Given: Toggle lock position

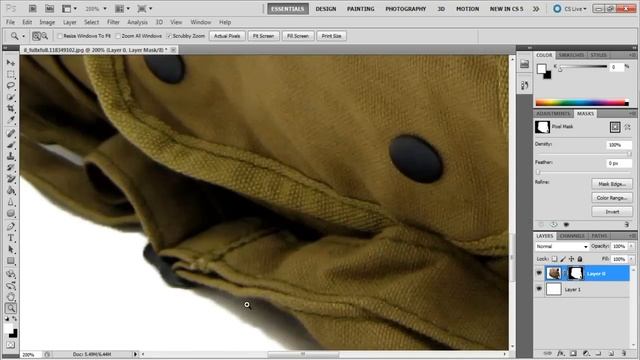Looking at the screenshot, I should tap(571, 259).
